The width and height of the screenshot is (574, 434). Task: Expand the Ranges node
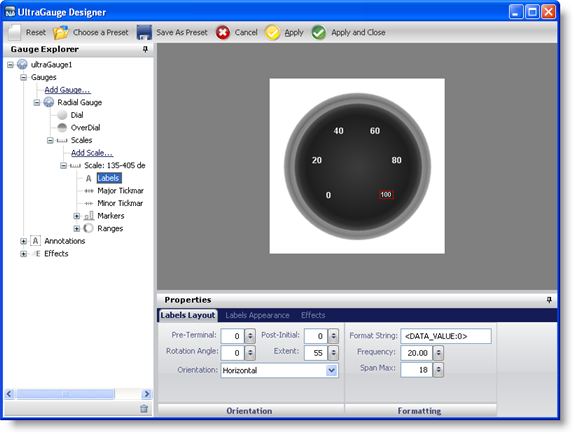click(77, 228)
